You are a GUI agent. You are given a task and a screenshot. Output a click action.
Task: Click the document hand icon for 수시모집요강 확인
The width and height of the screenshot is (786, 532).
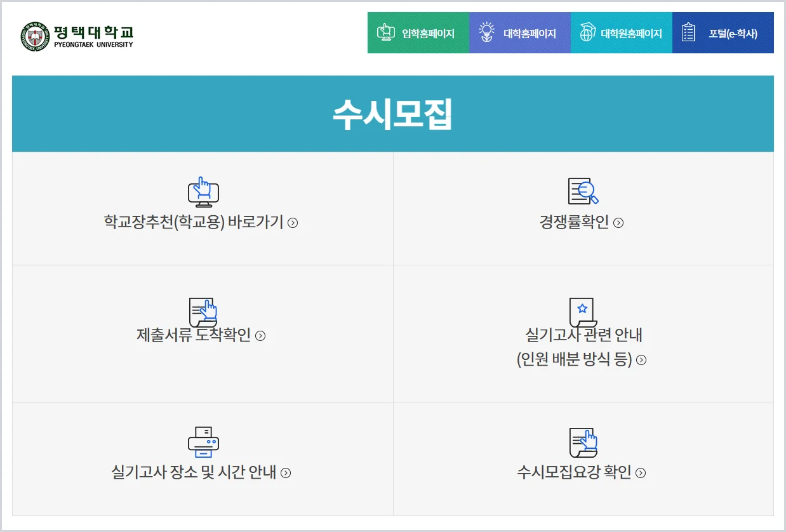[x=583, y=442]
